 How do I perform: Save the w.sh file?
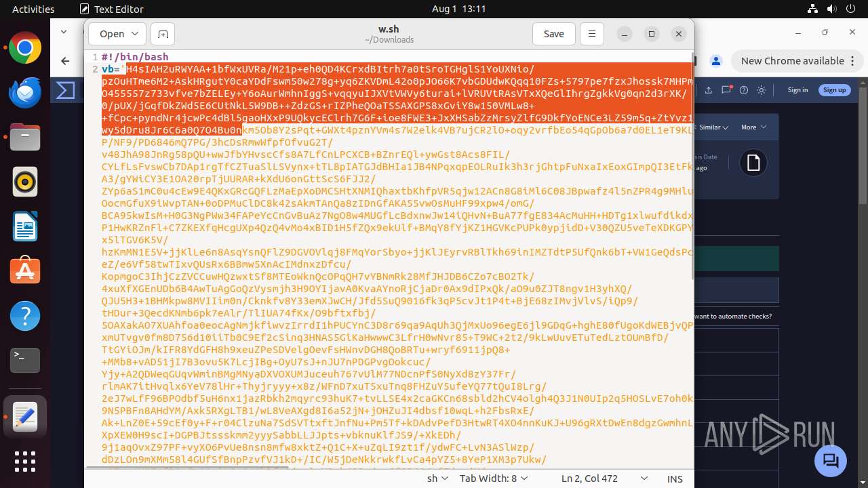[x=553, y=34]
